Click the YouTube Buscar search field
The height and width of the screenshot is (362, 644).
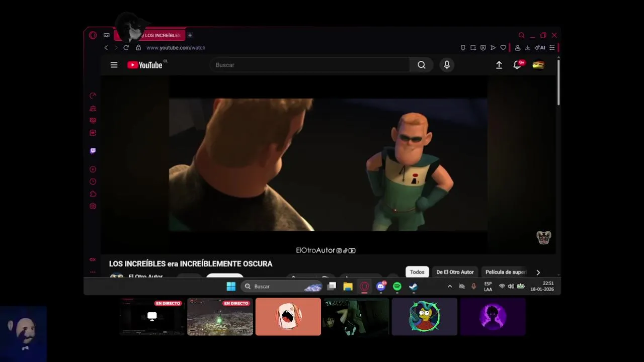(310, 65)
